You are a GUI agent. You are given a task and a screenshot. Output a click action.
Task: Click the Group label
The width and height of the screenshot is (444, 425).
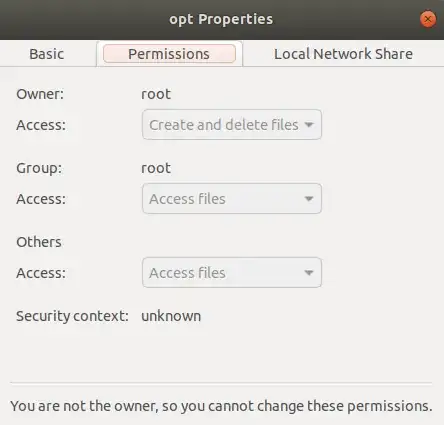click(x=39, y=168)
